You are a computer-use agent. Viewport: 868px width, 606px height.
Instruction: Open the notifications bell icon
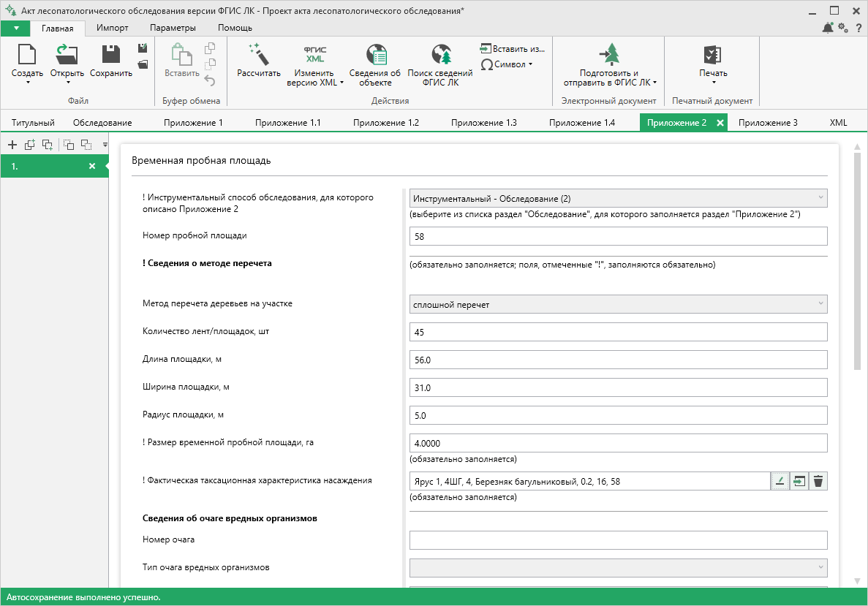828,28
